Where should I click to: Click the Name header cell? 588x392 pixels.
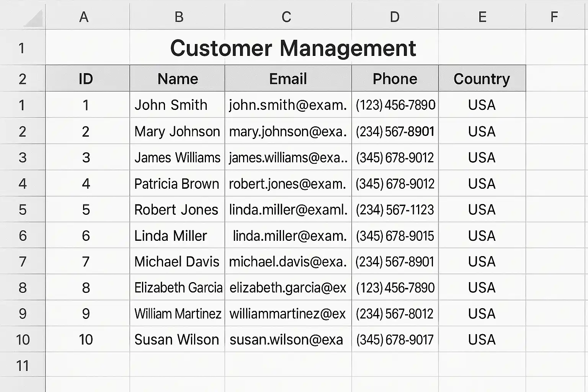click(178, 79)
